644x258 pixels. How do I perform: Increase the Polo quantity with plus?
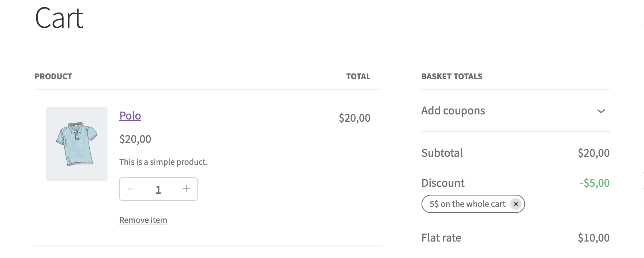coord(186,189)
